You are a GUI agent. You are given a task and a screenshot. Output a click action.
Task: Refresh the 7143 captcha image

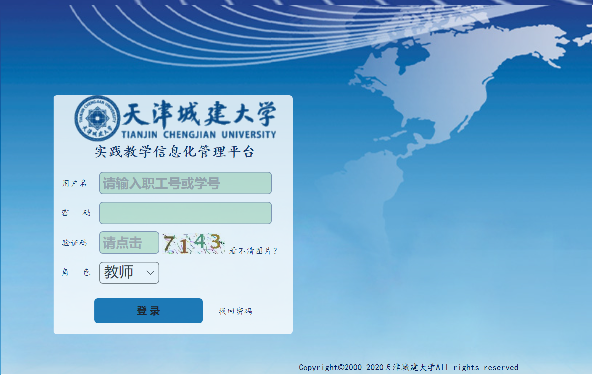click(x=194, y=243)
